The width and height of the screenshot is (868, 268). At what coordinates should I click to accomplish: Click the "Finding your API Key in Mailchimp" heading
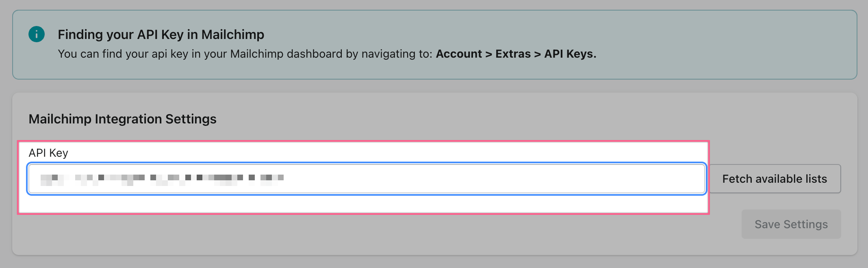coord(161,35)
